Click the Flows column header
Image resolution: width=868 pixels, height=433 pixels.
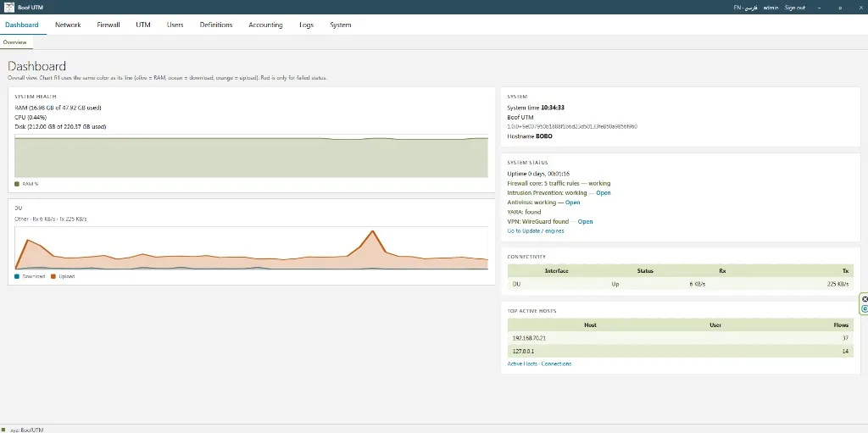click(x=841, y=325)
